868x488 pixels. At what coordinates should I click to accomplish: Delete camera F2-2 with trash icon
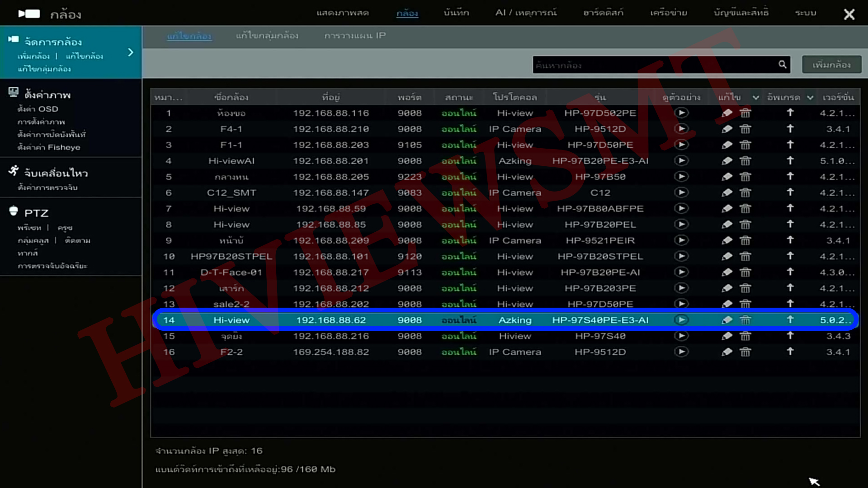pos(745,352)
